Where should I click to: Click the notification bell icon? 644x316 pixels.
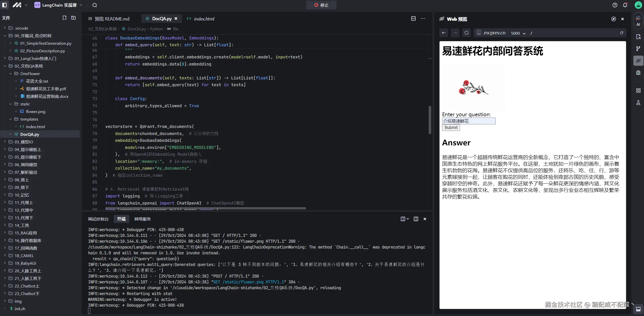point(625,5)
